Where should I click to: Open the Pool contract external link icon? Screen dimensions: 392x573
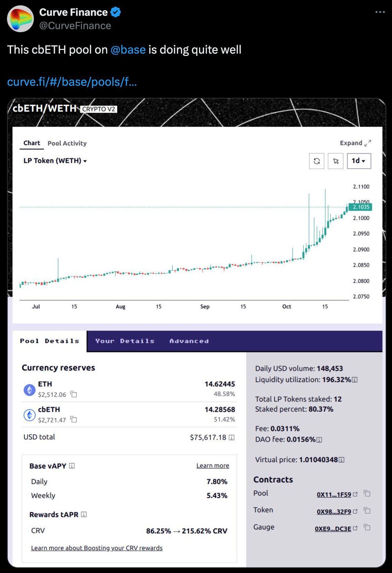355,494
